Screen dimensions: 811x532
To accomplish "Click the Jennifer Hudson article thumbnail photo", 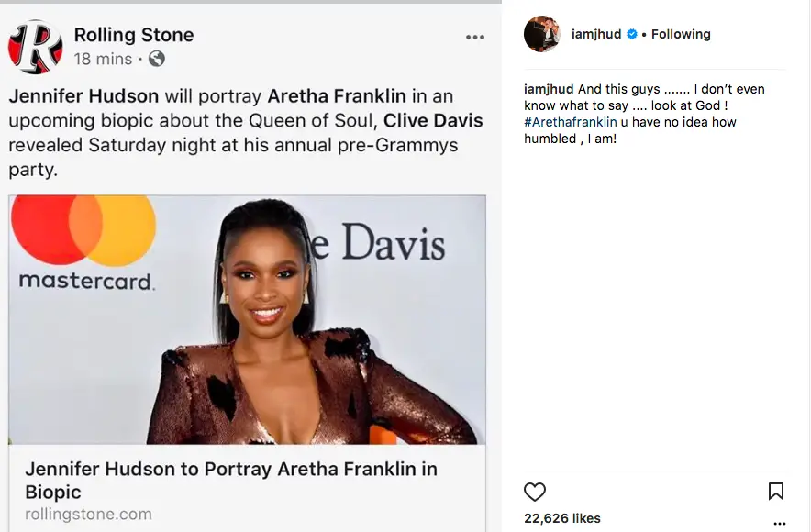I will click(246, 318).
